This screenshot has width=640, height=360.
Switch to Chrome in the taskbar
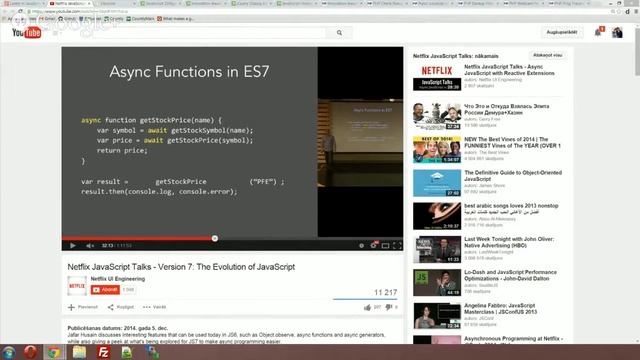(54, 352)
